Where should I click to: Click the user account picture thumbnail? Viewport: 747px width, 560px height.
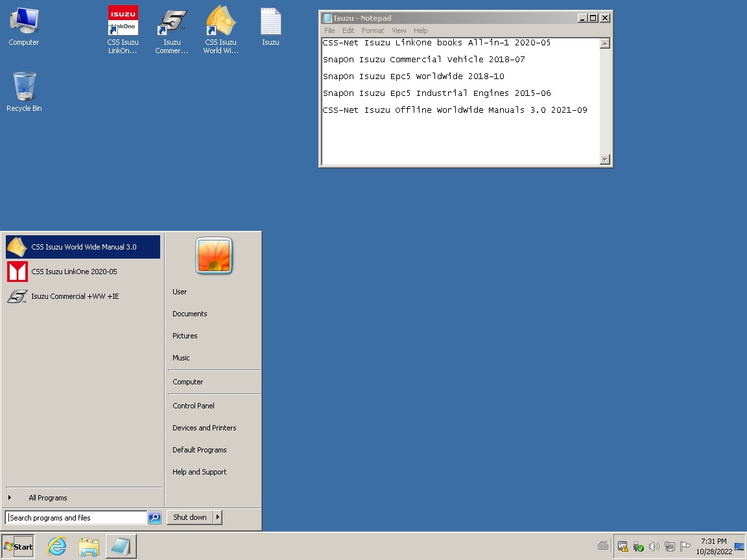[x=214, y=256]
